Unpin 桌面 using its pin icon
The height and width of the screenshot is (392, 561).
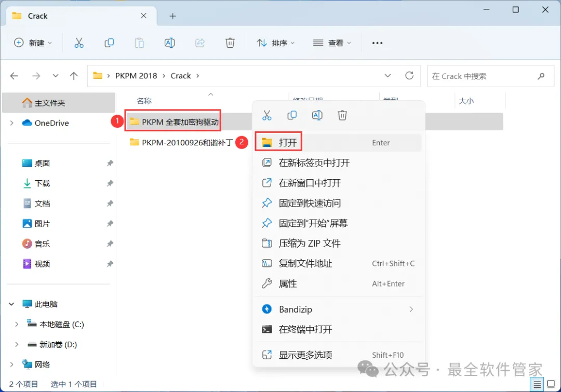110,163
